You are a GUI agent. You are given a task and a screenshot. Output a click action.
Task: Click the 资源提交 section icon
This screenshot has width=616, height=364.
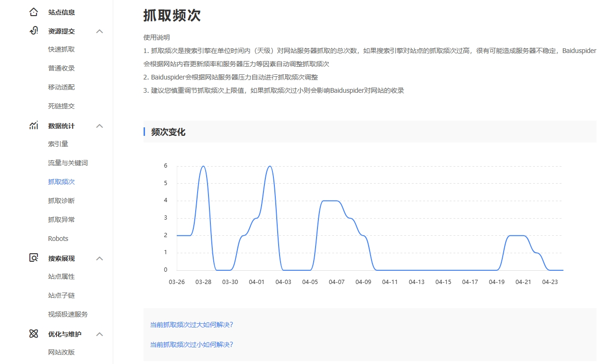(34, 31)
